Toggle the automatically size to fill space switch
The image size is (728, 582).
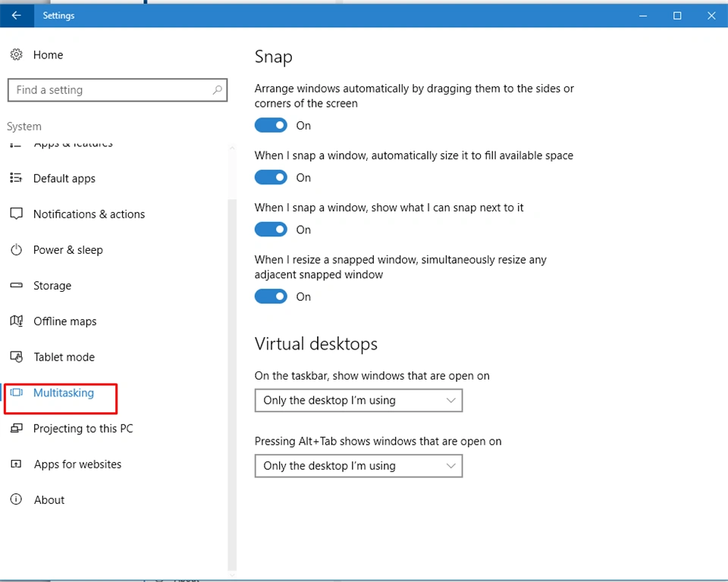[x=271, y=177]
